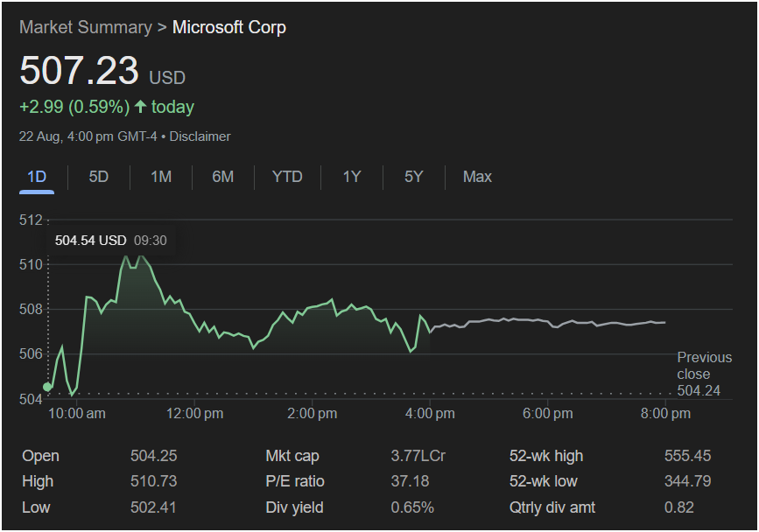Click the 4:00 pm x-axis label
Screen dimensions: 759x532
coord(432,413)
